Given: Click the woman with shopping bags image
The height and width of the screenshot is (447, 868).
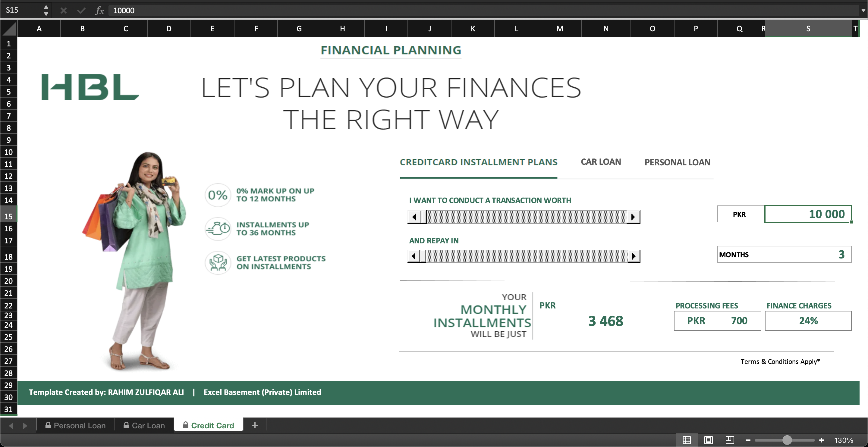Looking at the screenshot, I should pos(134,261).
